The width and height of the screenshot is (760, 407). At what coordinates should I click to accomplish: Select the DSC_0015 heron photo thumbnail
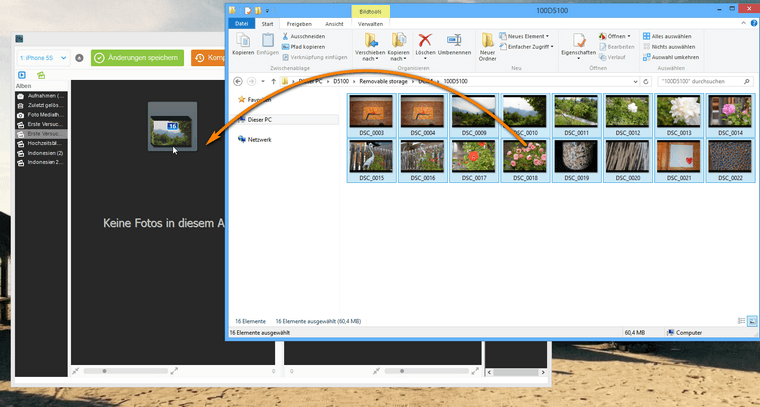coord(372,160)
